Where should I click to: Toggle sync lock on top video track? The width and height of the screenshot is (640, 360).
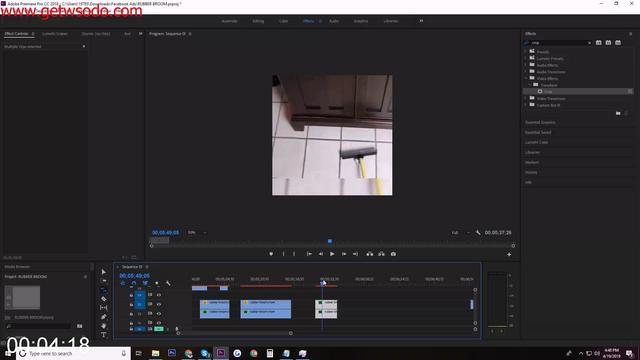150,295
